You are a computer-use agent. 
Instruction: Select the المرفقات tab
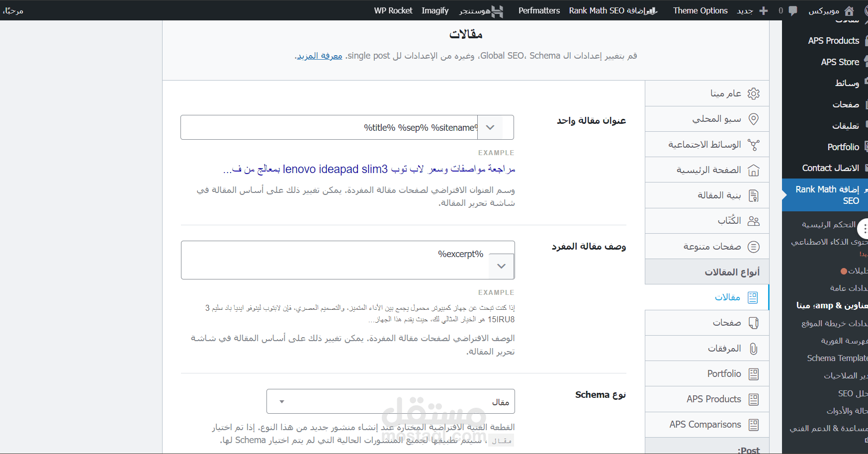coord(707,349)
